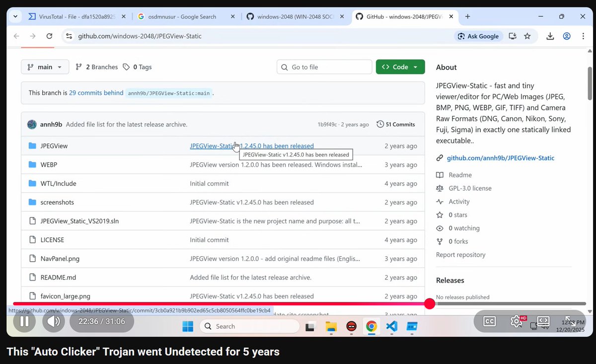The image size is (596, 364).
Task: Open README.md file
Action: point(58,277)
